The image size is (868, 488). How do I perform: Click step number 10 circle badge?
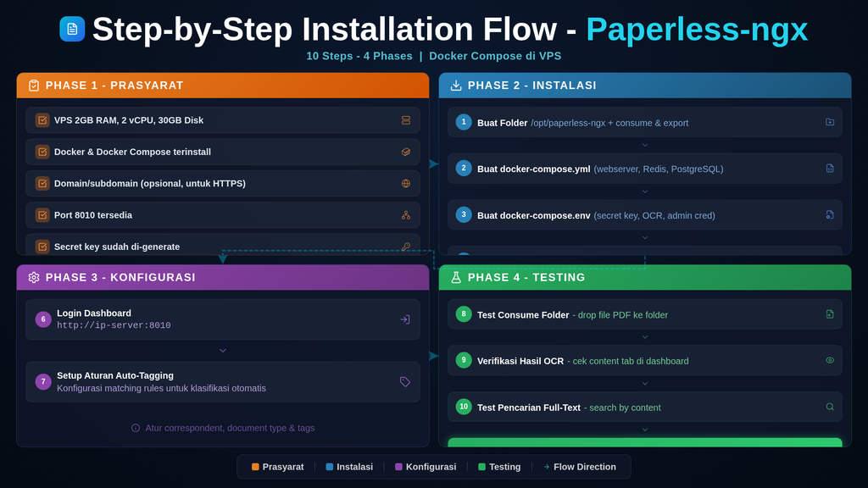[x=464, y=407]
